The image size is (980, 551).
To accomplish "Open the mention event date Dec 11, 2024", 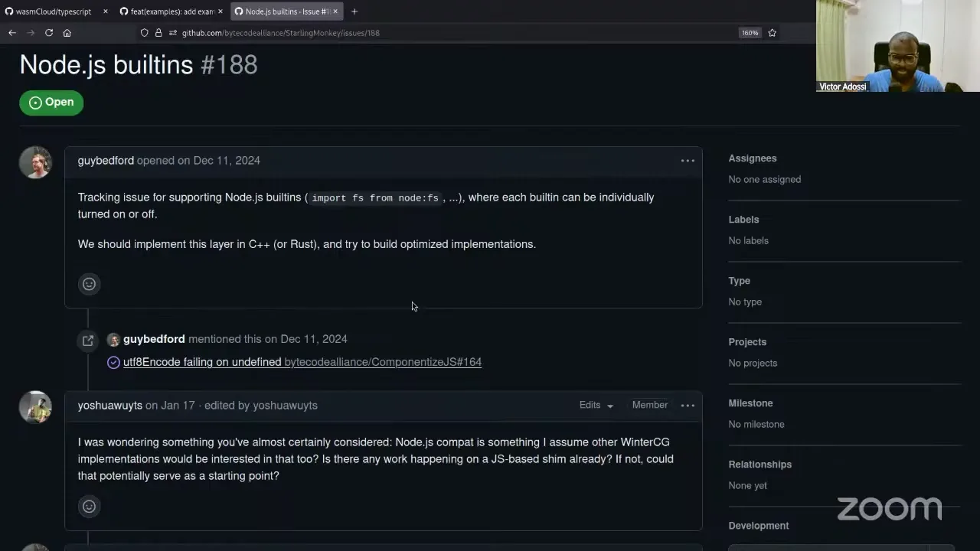I will 314,339.
